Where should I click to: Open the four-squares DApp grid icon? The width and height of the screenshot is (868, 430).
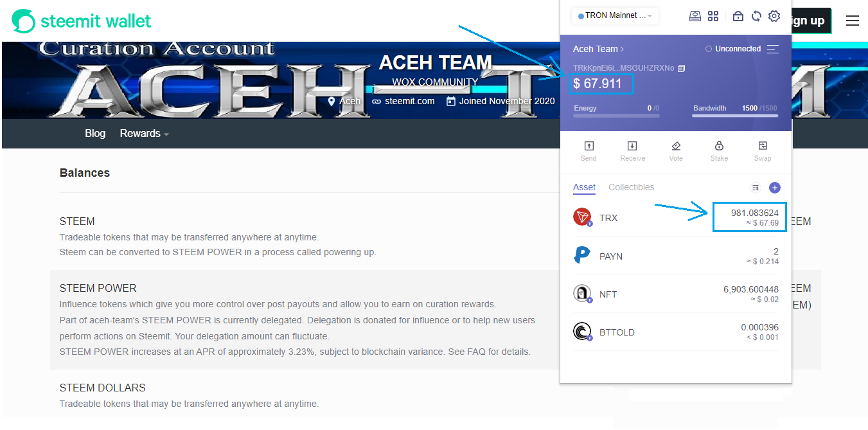pos(713,16)
